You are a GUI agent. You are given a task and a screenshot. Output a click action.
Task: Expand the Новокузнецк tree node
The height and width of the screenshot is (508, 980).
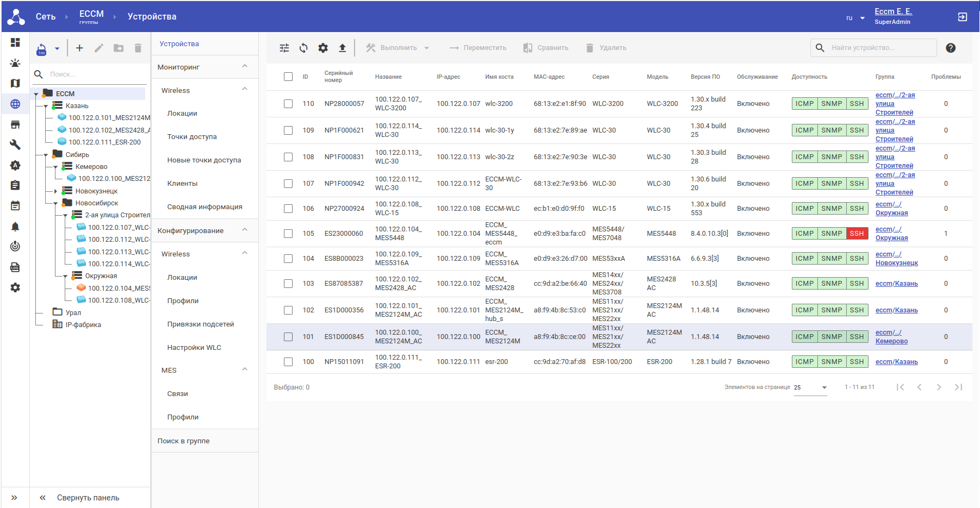pyautogui.click(x=55, y=191)
